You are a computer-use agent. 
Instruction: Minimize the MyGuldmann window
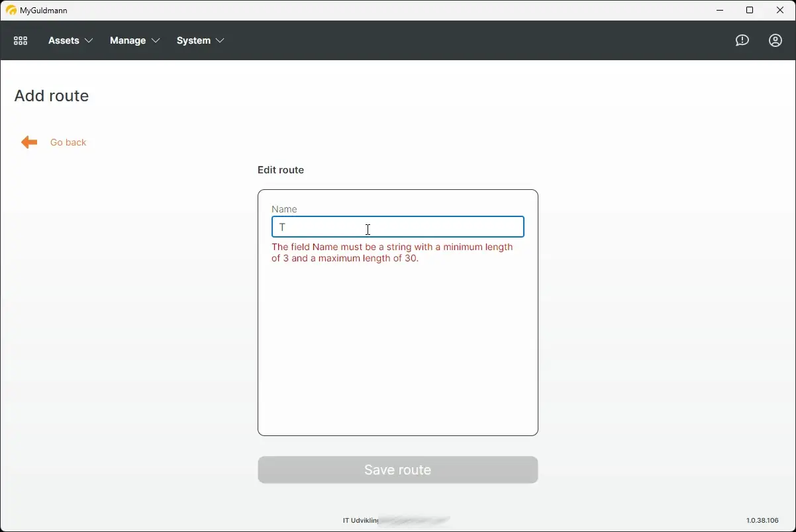click(x=719, y=10)
